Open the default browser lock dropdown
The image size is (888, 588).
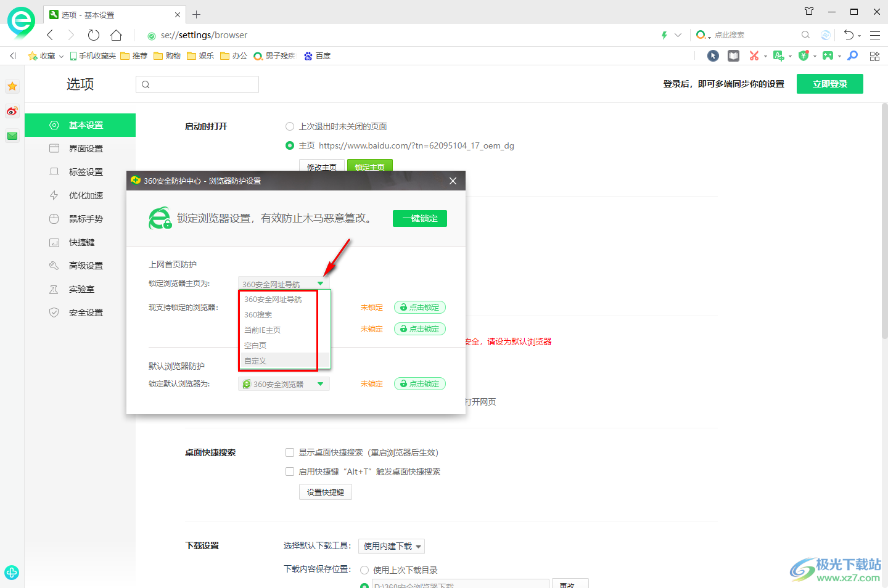(284, 384)
